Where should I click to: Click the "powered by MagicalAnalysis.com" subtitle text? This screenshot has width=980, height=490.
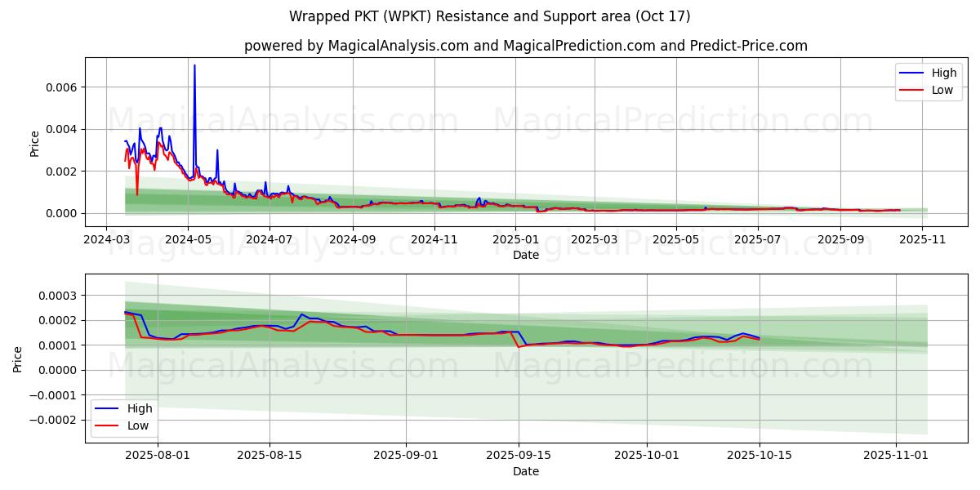pos(356,46)
